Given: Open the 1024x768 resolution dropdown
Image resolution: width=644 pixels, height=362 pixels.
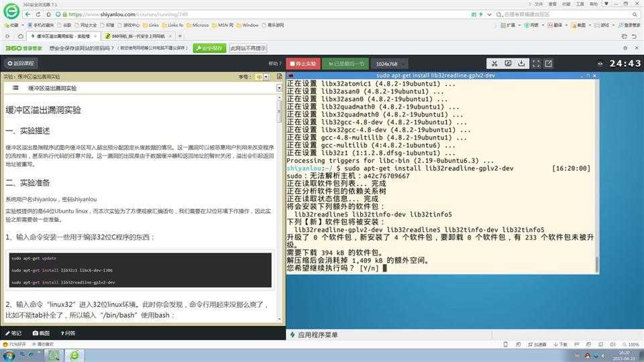Looking at the screenshot, I should [x=390, y=64].
